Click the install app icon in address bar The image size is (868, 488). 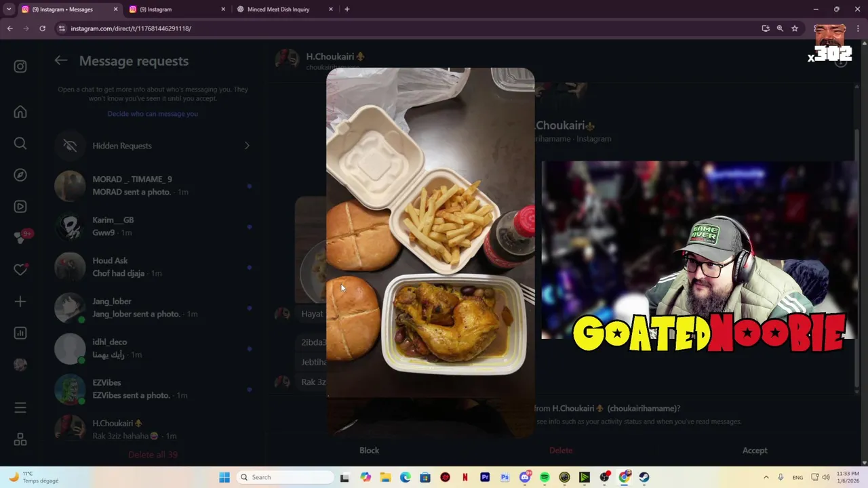[765, 28]
